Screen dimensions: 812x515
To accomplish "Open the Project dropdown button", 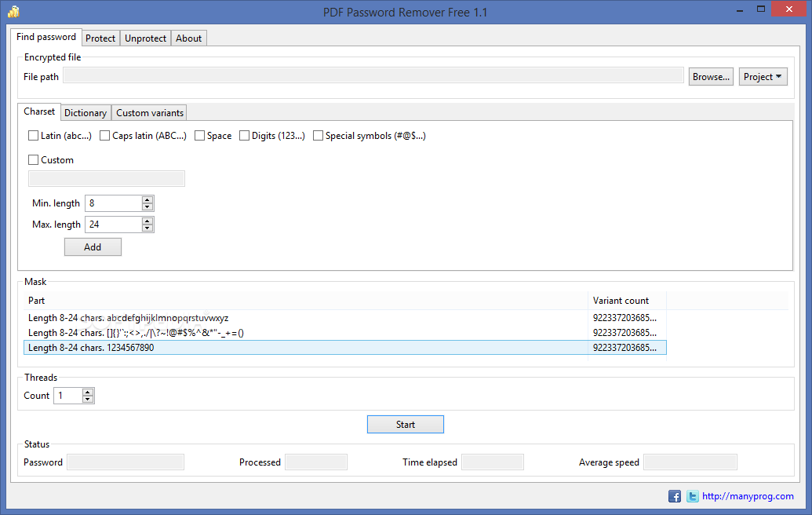I will [763, 77].
